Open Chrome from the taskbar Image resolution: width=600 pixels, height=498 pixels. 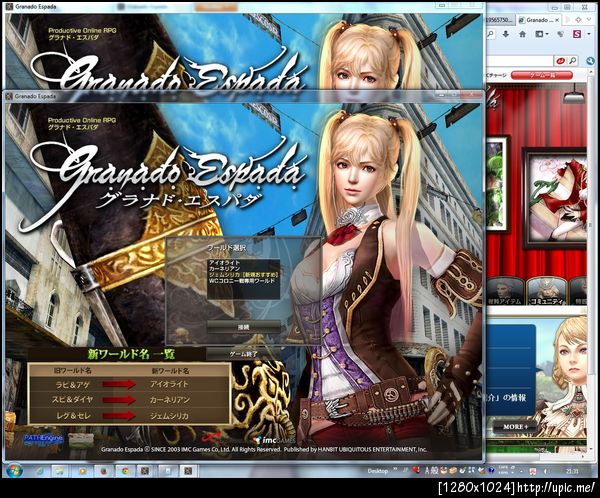(125, 471)
